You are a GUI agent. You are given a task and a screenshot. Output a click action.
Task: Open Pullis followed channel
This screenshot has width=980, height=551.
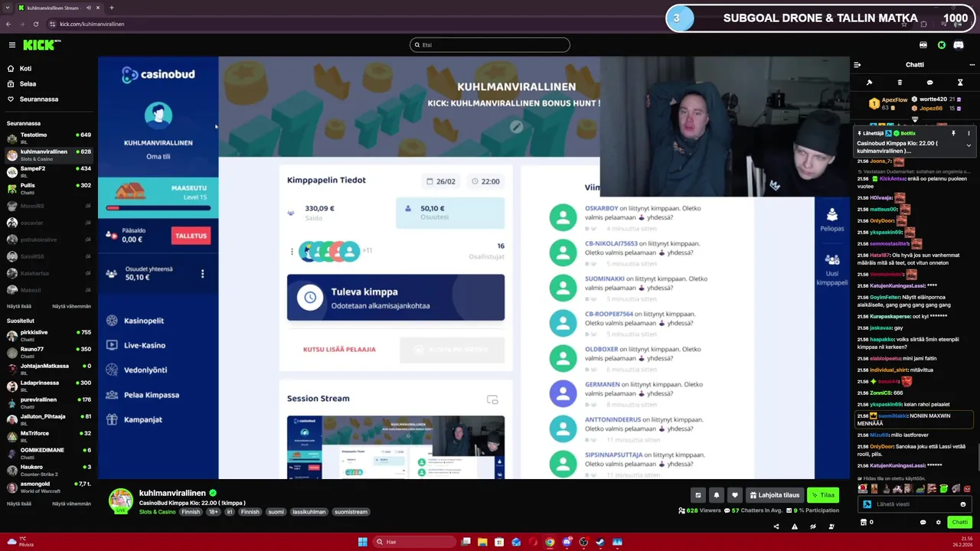click(48, 188)
